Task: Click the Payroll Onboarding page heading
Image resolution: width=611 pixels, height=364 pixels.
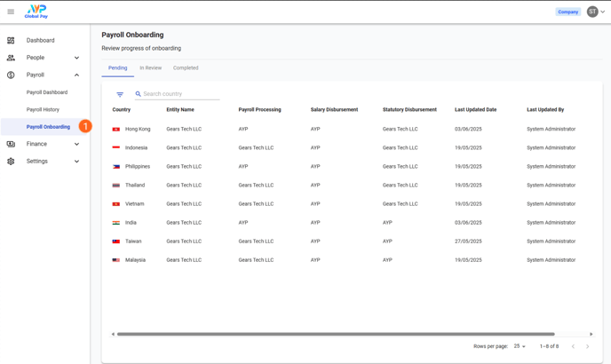Action: pos(132,35)
